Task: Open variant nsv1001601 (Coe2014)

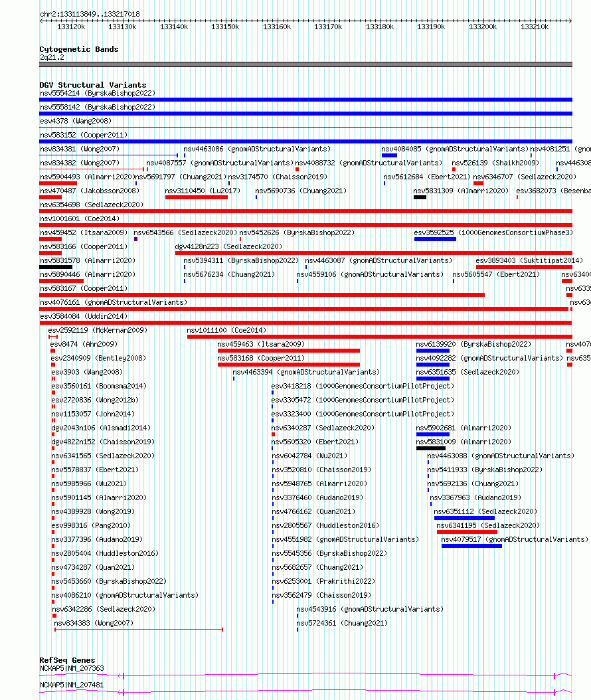Action: pyautogui.click(x=80, y=219)
